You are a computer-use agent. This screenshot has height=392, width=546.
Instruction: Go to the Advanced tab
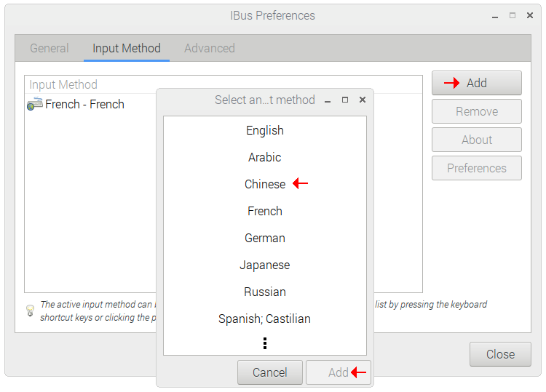tap(210, 48)
